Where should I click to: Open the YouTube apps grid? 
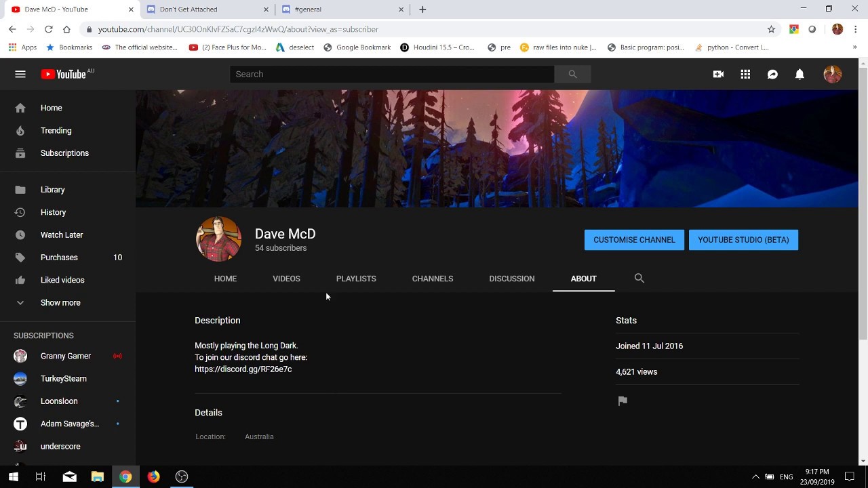pyautogui.click(x=745, y=75)
